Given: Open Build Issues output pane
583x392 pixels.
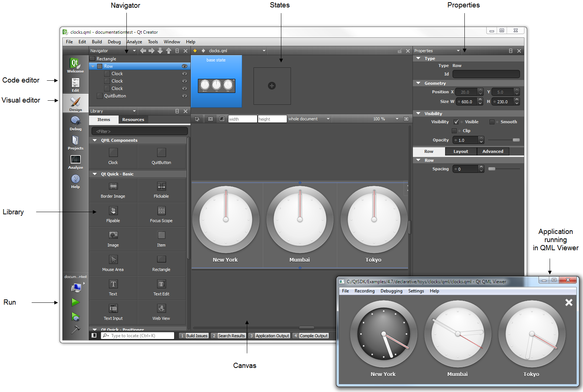Looking at the screenshot, I should (x=193, y=336).
